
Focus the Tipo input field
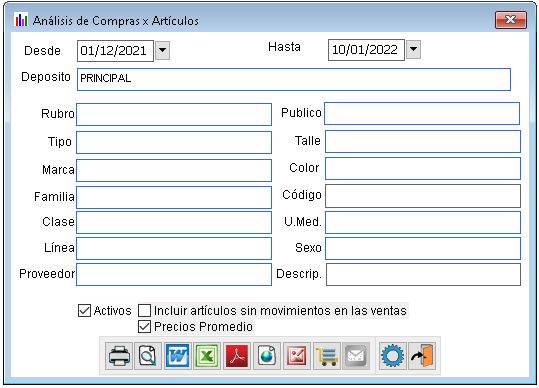tap(174, 142)
